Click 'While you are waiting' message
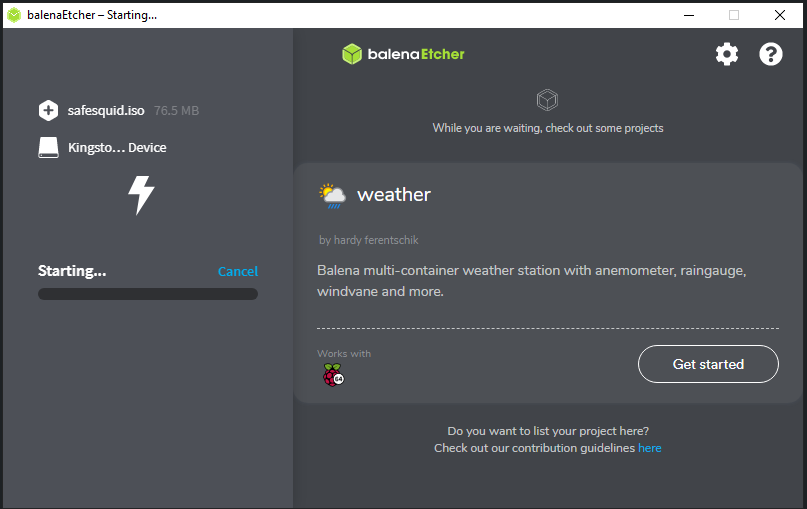This screenshot has width=807, height=509. point(548,128)
